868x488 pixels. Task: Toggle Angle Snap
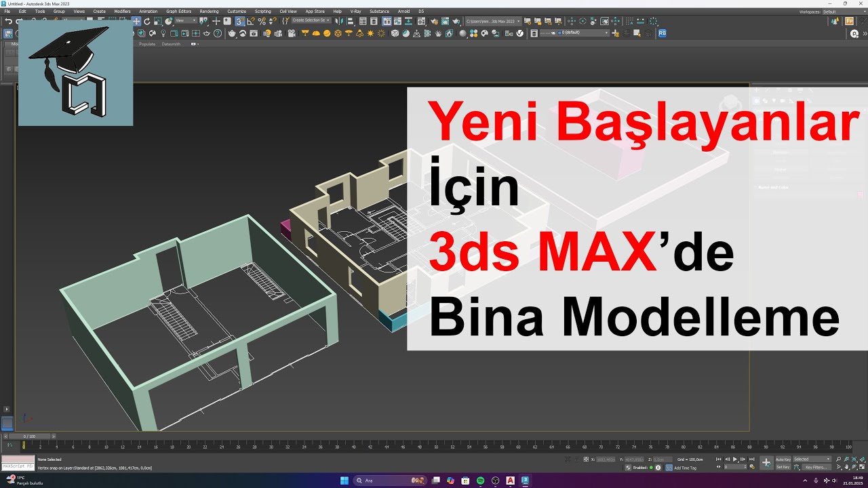pyautogui.click(x=251, y=21)
